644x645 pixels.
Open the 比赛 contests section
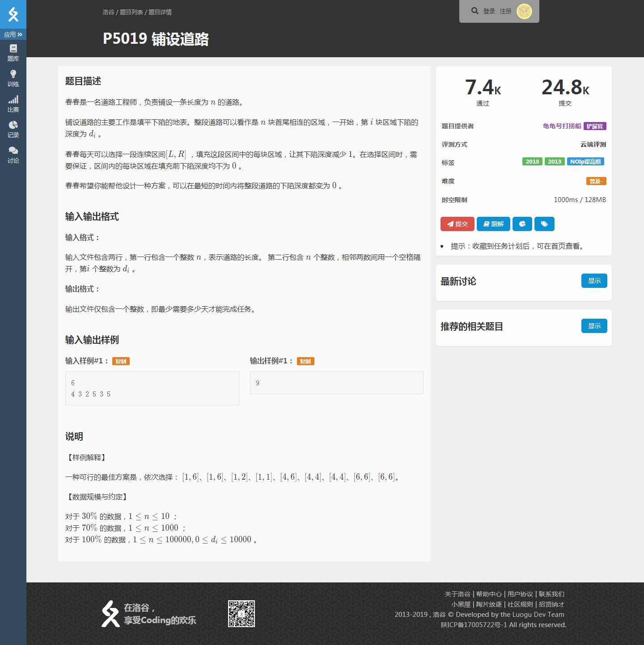13,104
